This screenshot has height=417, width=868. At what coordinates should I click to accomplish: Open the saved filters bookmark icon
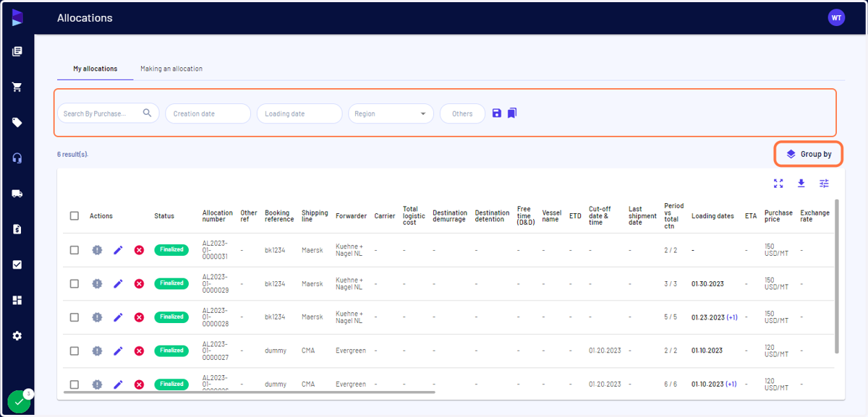(512, 113)
